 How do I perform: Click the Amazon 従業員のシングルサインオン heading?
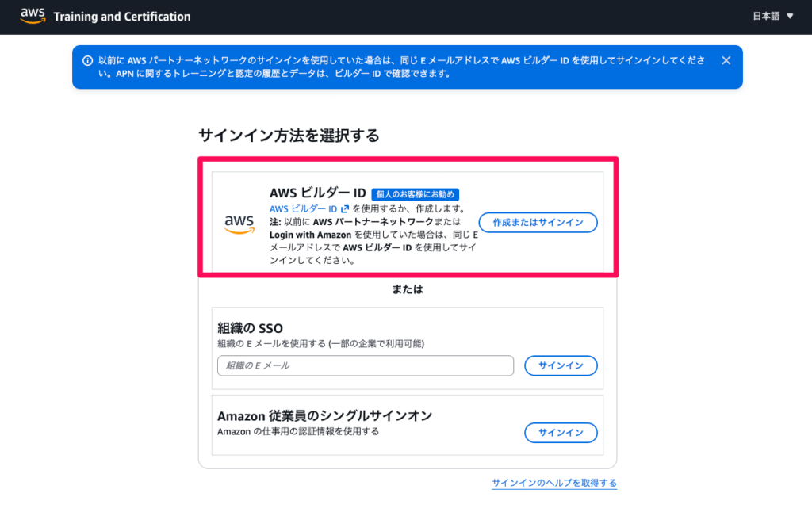[324, 415]
